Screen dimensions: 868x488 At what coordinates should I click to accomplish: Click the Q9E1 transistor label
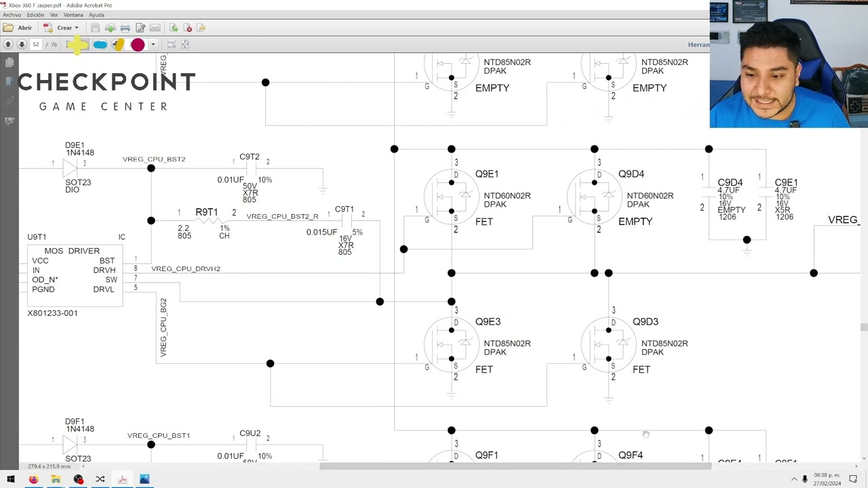point(487,174)
